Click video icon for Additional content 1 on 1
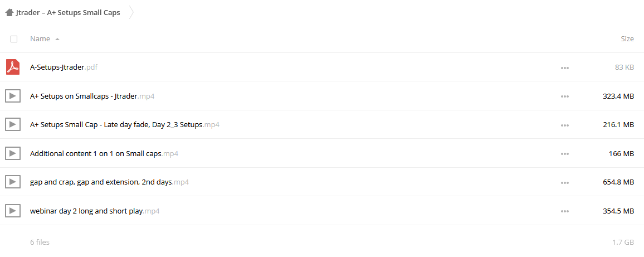This screenshot has height=257, width=644. click(x=13, y=154)
